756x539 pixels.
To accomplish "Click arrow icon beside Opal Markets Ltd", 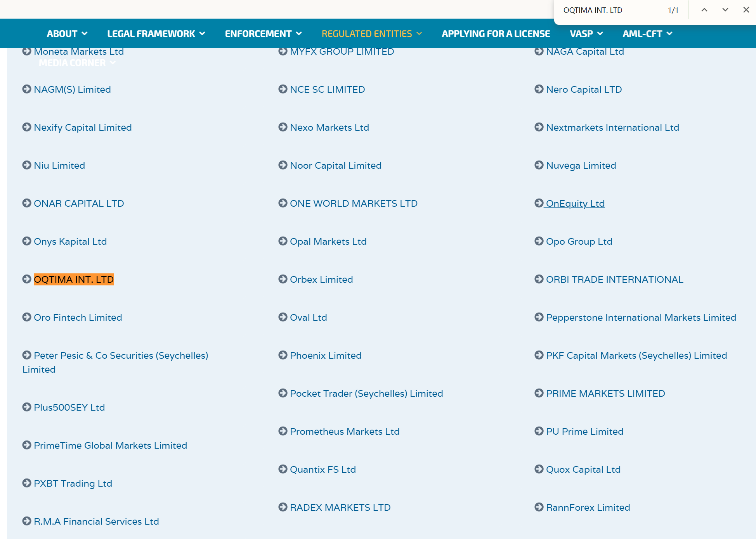I will (283, 241).
